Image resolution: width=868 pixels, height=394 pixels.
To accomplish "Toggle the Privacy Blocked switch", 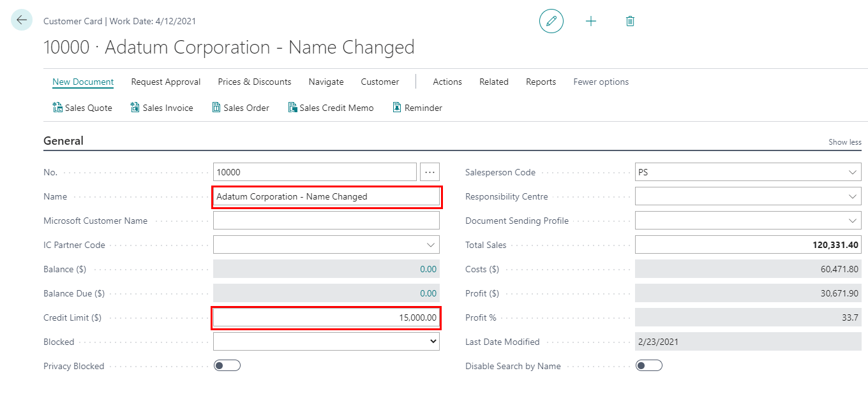I will point(227,366).
